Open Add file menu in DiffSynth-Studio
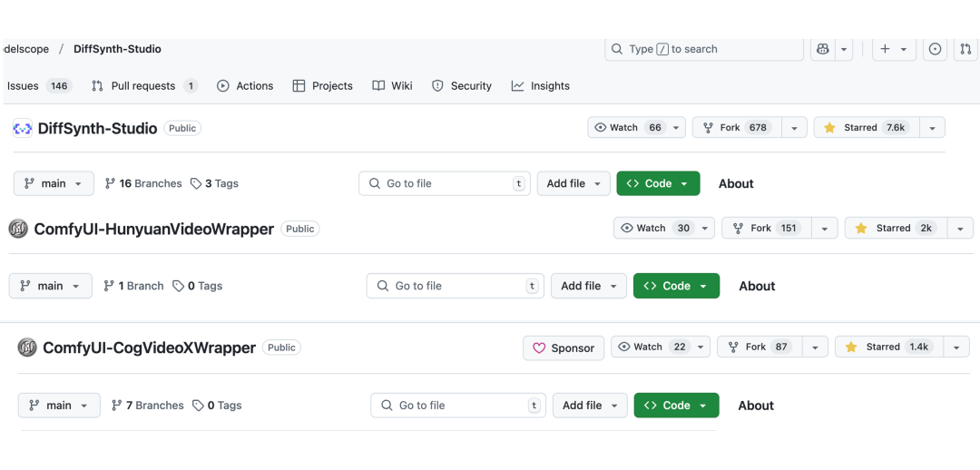This screenshot has width=980, height=470. click(x=573, y=184)
